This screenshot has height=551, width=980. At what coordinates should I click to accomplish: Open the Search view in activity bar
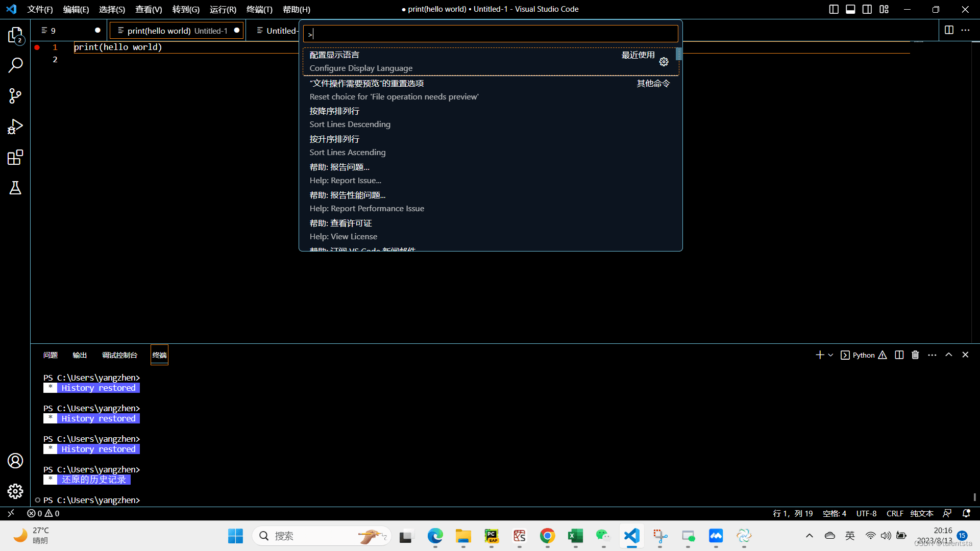tap(15, 65)
